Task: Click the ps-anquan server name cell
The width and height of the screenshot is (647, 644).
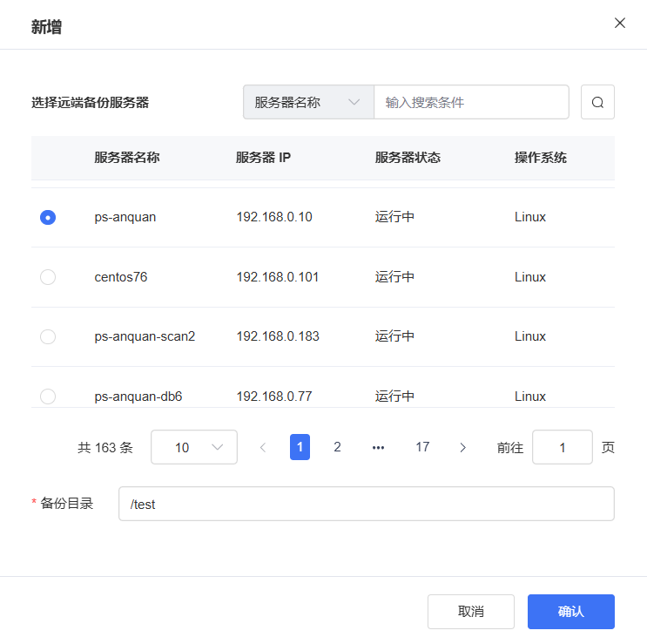Action: pos(125,217)
